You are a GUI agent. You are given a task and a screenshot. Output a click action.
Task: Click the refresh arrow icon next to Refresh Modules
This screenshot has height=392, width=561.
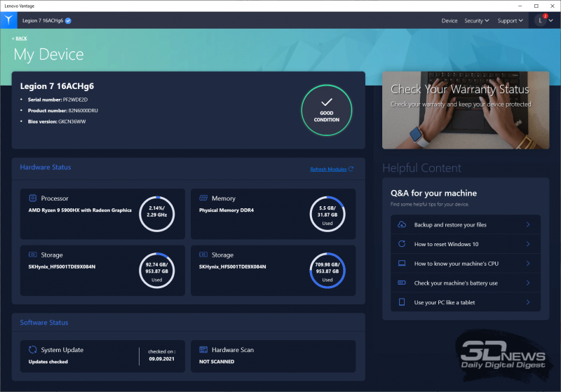(x=351, y=169)
